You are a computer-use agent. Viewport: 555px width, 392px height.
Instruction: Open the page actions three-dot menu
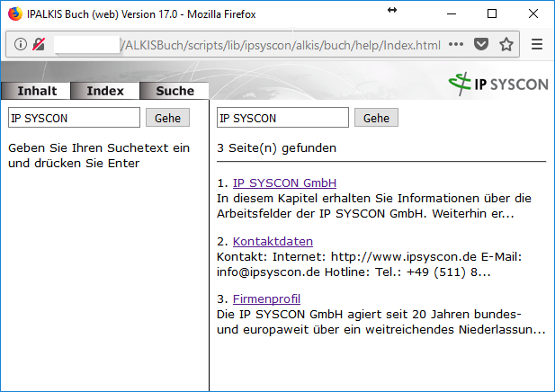pos(456,44)
